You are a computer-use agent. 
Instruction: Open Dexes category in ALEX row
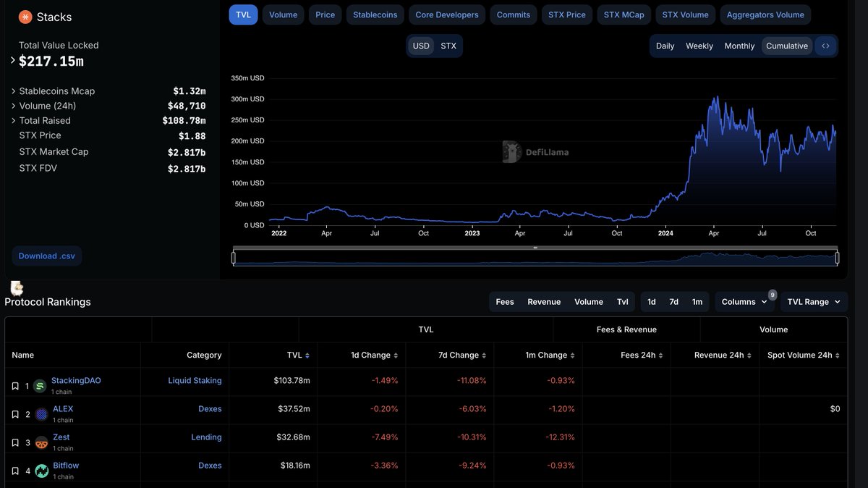[x=210, y=409]
